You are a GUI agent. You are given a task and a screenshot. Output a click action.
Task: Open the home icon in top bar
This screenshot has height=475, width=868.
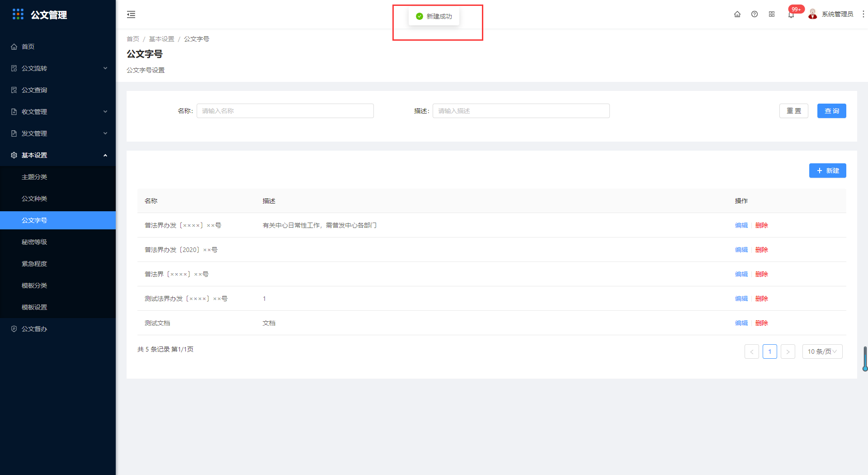[737, 14]
